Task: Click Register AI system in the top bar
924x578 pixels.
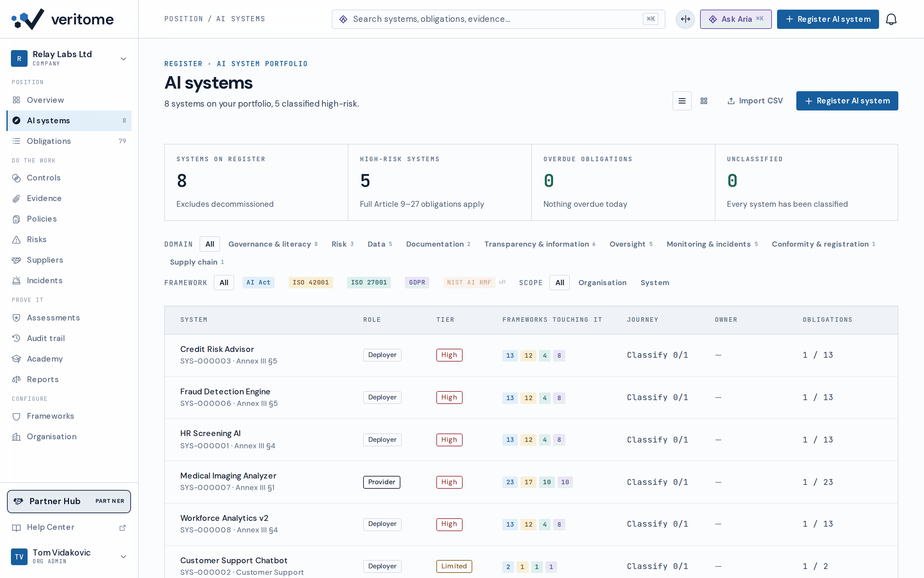Action: tap(827, 19)
